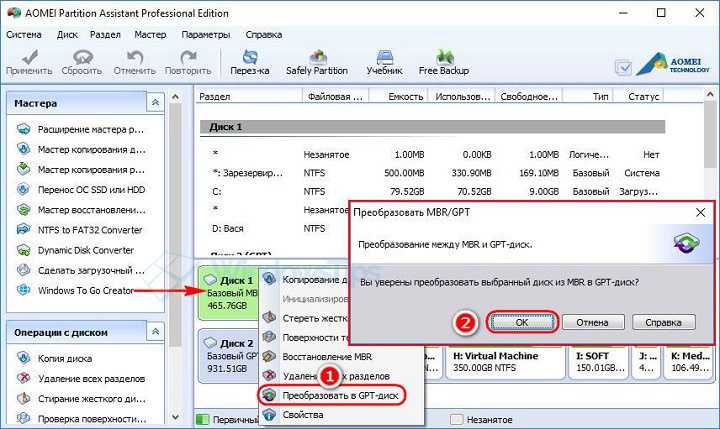Select H: Virtual Machine partition block
This screenshot has height=429, width=720.
(506, 362)
